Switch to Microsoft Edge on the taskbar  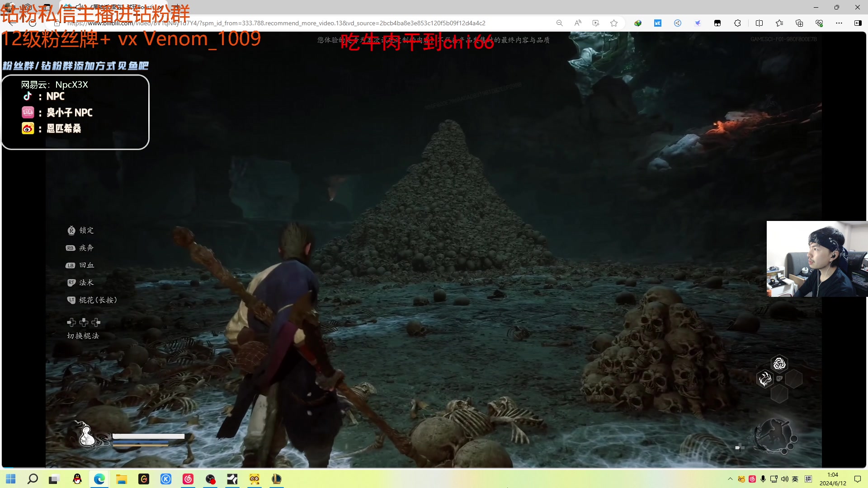99,479
